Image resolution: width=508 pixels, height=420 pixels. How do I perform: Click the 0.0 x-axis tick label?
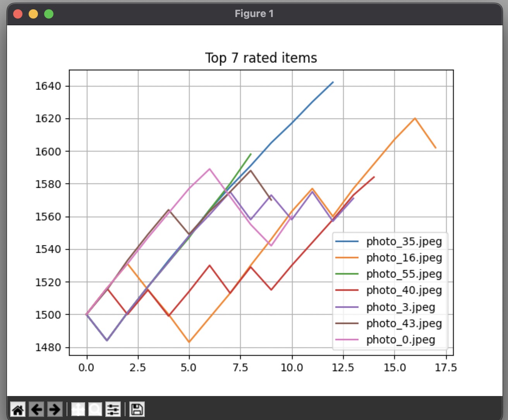(86, 367)
